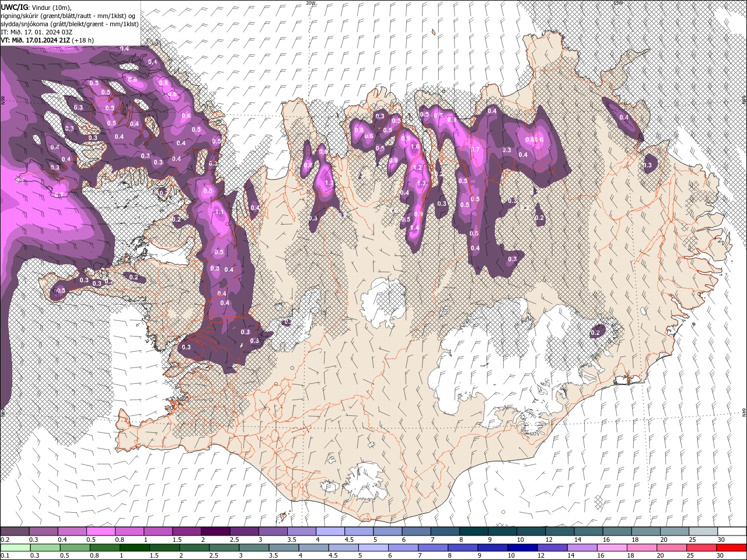Click the 'rigning/skúrir' legend description line
Screen dimensions: 747x560
coord(68,16)
